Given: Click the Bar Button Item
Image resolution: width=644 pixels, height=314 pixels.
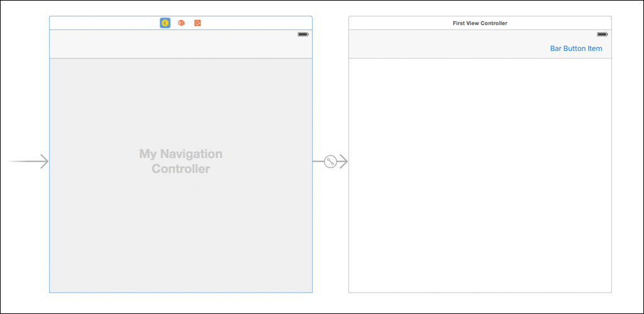Looking at the screenshot, I should 576,48.
